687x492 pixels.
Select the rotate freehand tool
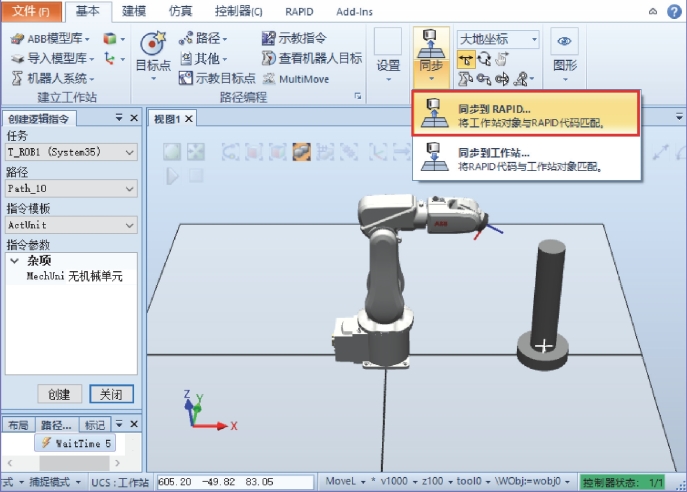coord(484,59)
